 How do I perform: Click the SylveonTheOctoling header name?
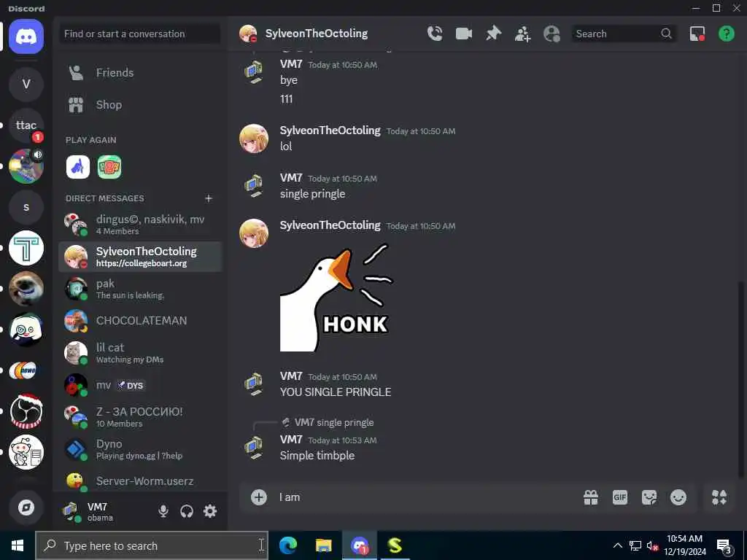click(x=317, y=34)
